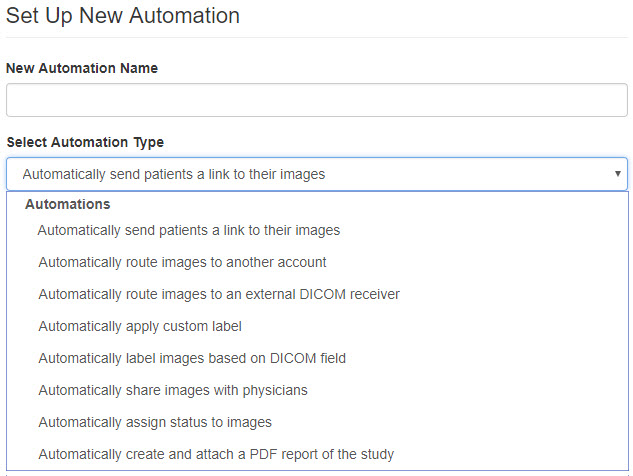
Task: Click the currently selected value text in combo box
Action: (174, 174)
